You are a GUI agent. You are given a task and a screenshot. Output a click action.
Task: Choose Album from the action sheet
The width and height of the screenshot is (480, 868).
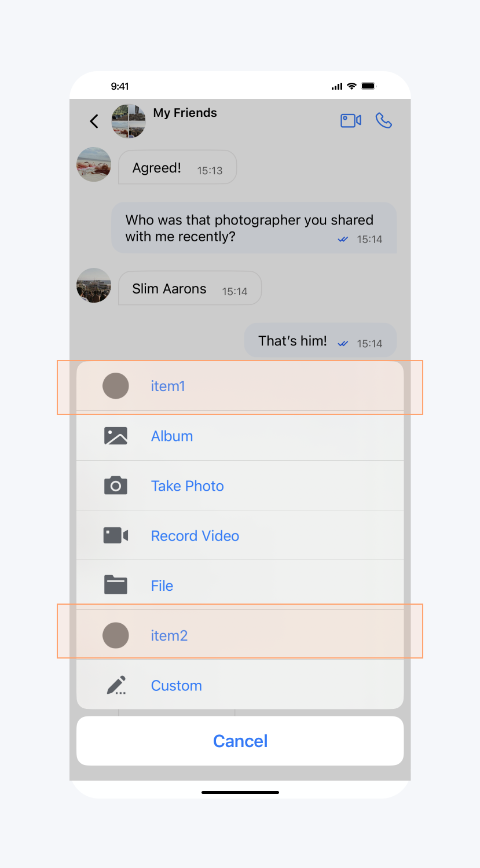coord(172,436)
